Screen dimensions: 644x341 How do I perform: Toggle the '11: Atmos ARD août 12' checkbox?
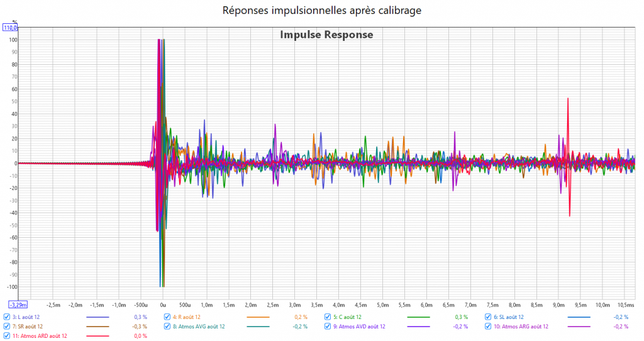tap(7, 336)
